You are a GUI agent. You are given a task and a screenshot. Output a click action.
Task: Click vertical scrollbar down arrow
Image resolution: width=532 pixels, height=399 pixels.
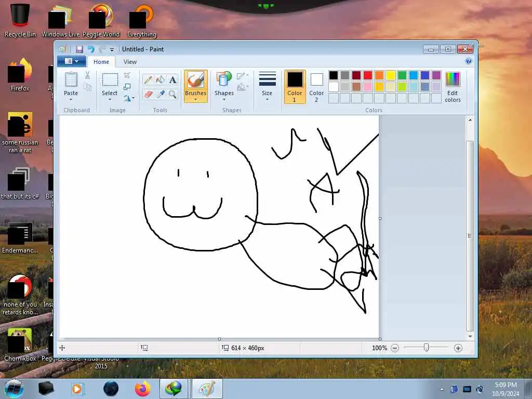(x=470, y=336)
